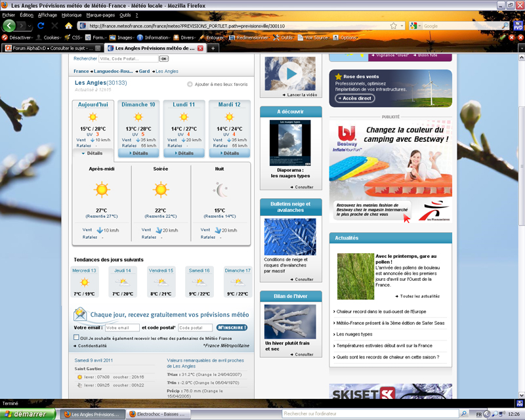Click the search magnifier in the Google box

point(505,26)
